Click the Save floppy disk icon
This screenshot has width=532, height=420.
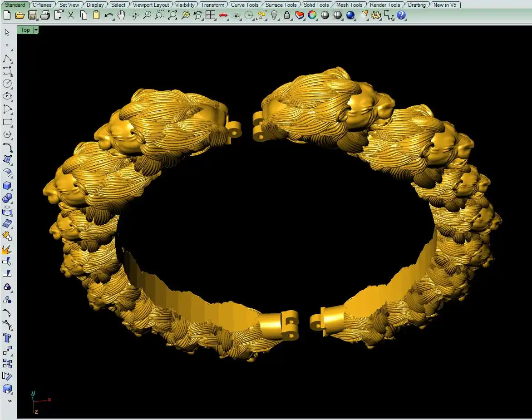pos(32,15)
